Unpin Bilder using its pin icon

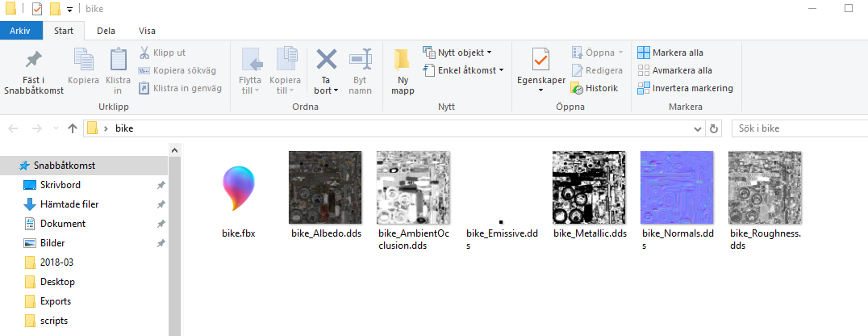click(x=161, y=243)
